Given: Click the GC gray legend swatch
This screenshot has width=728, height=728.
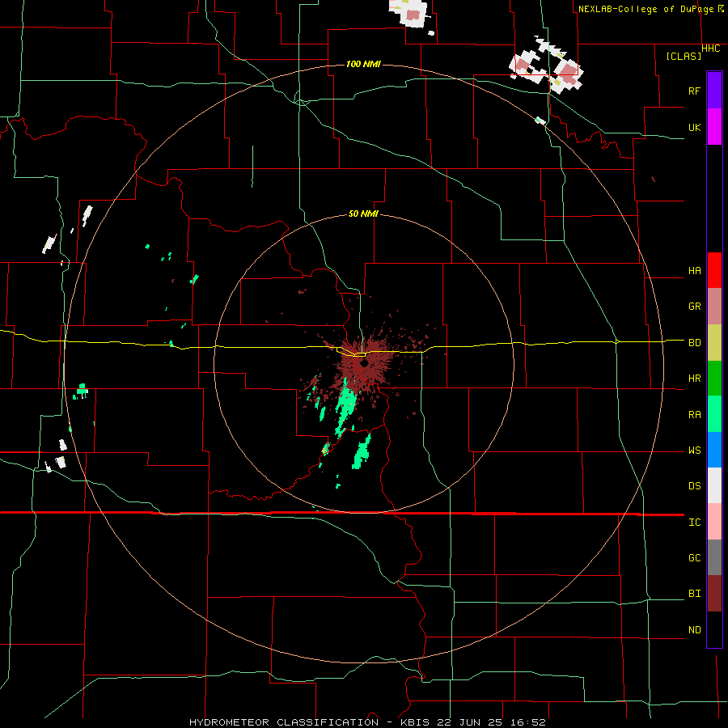Looking at the screenshot, I should [714, 557].
